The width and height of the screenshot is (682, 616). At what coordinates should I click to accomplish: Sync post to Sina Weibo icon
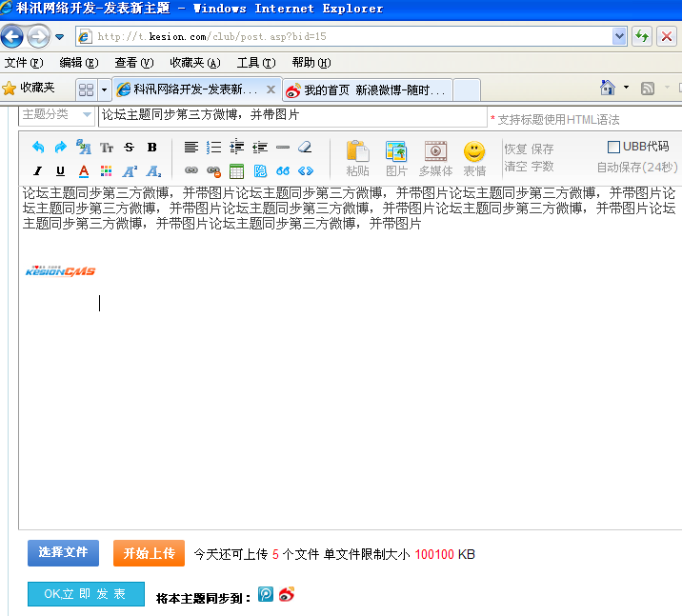[287, 594]
